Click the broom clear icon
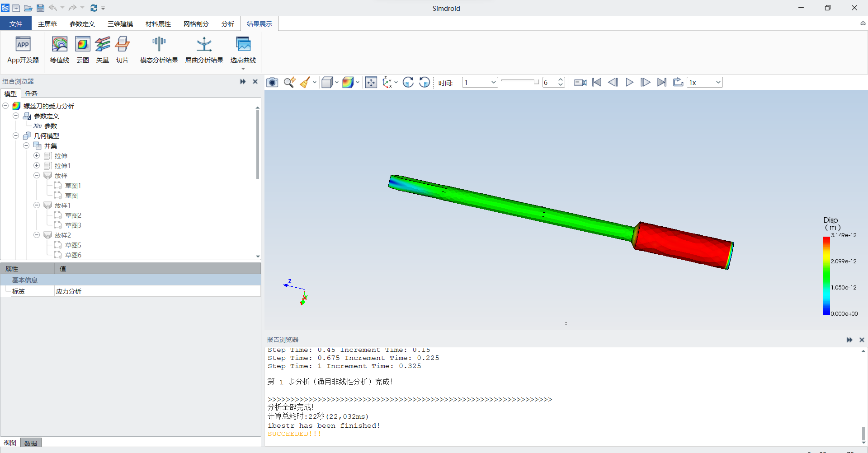Image resolution: width=868 pixels, height=453 pixels. (x=305, y=82)
